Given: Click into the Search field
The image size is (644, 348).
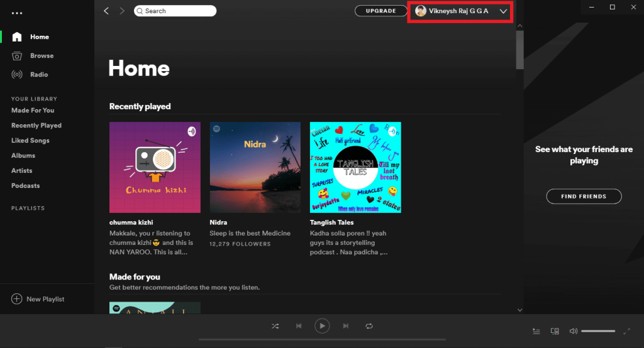Looking at the screenshot, I should [x=176, y=11].
